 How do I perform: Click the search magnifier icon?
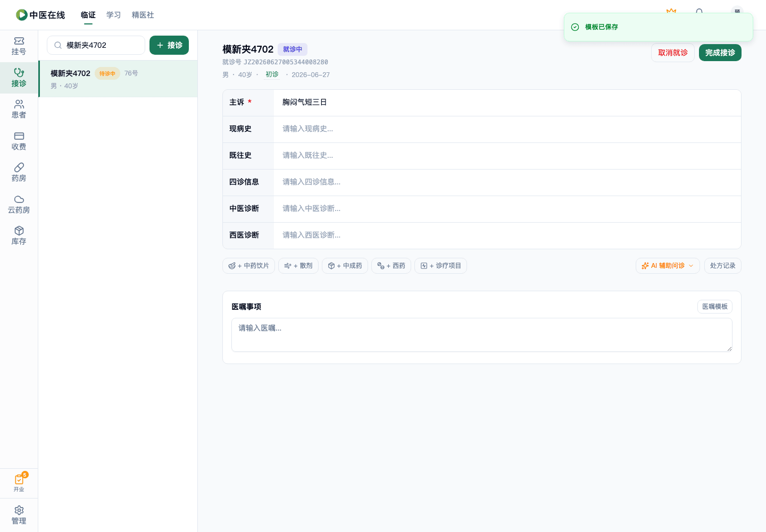(x=58, y=45)
